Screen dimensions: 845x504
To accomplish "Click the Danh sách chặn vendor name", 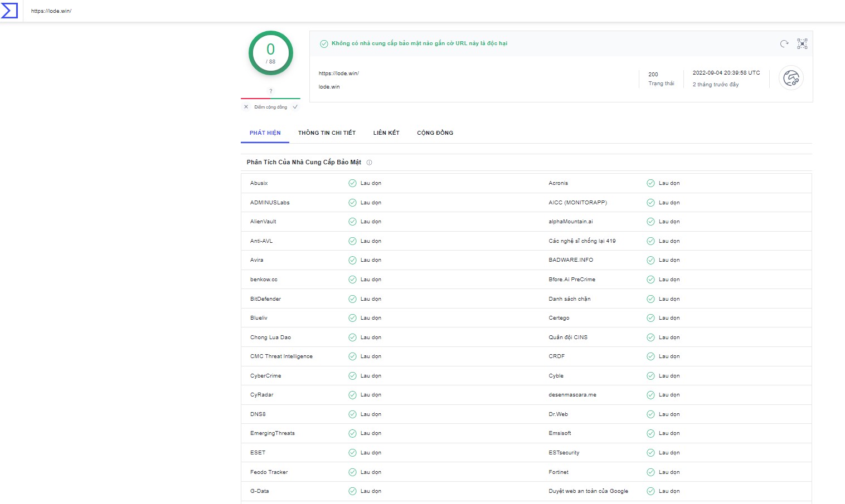I will point(570,299).
